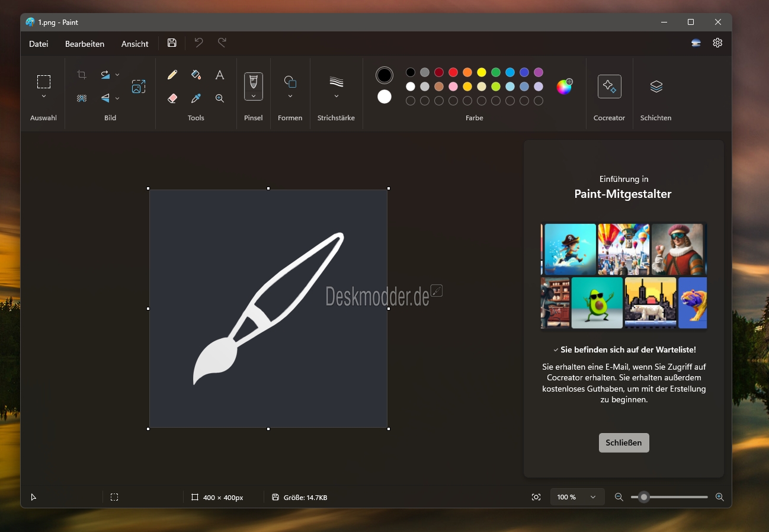769x532 pixels.
Task: Pick the orange color swatch
Action: [x=467, y=72]
